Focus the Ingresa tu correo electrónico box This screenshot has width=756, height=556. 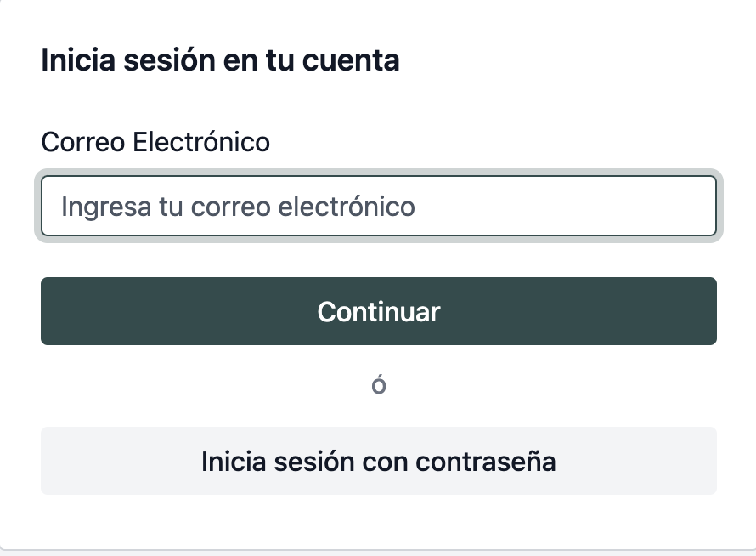378,206
